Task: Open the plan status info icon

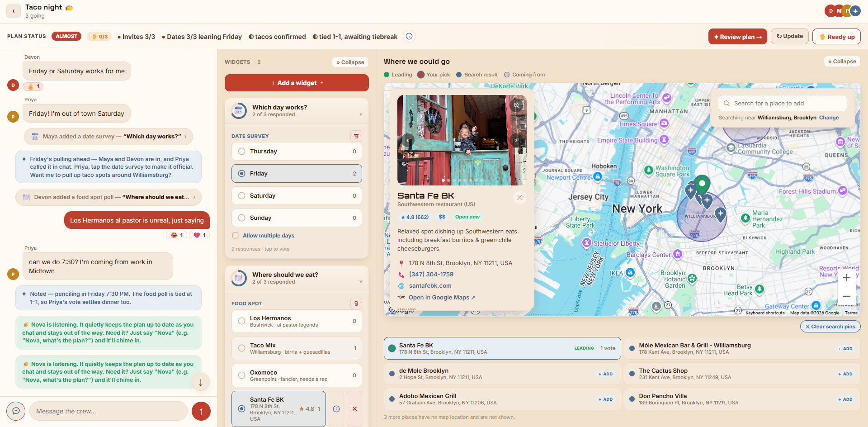Action: click(x=409, y=36)
